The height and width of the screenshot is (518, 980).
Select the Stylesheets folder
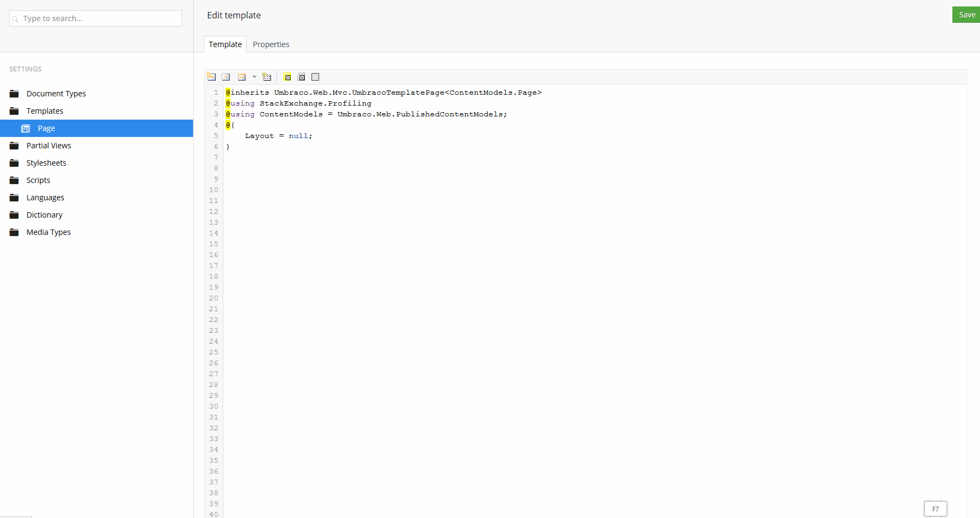[x=47, y=162]
